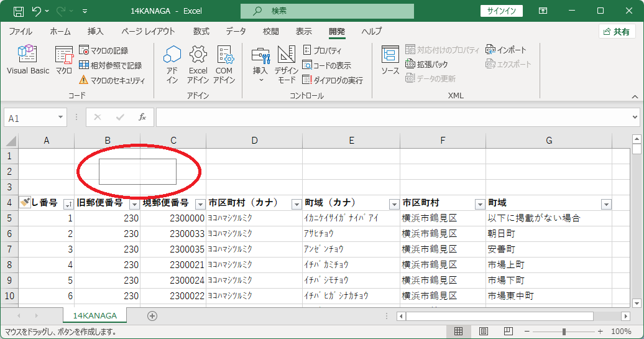Open control プロパティ properties
Image resolution: width=644 pixels, height=339 pixels.
point(323,50)
